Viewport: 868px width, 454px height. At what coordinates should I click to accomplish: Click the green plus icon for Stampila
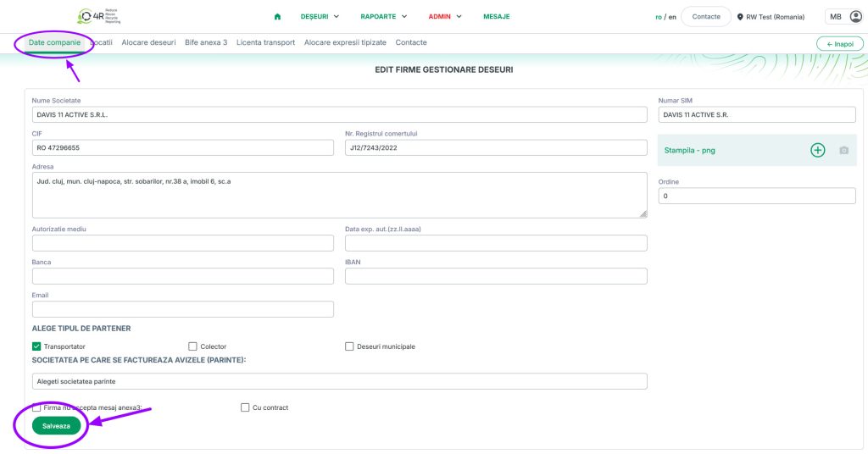[x=817, y=150]
